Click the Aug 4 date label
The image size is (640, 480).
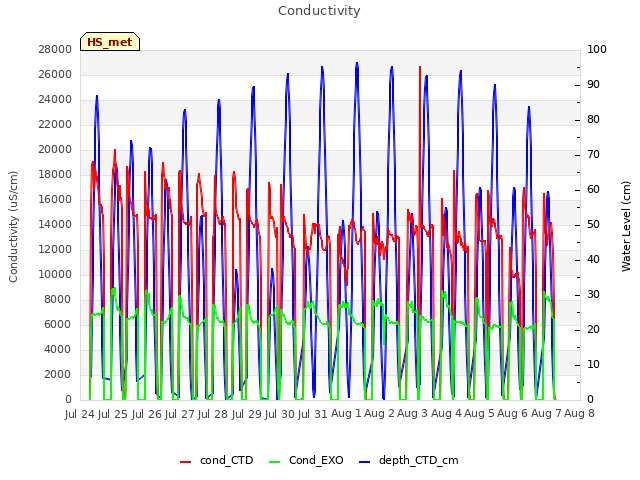(446, 414)
